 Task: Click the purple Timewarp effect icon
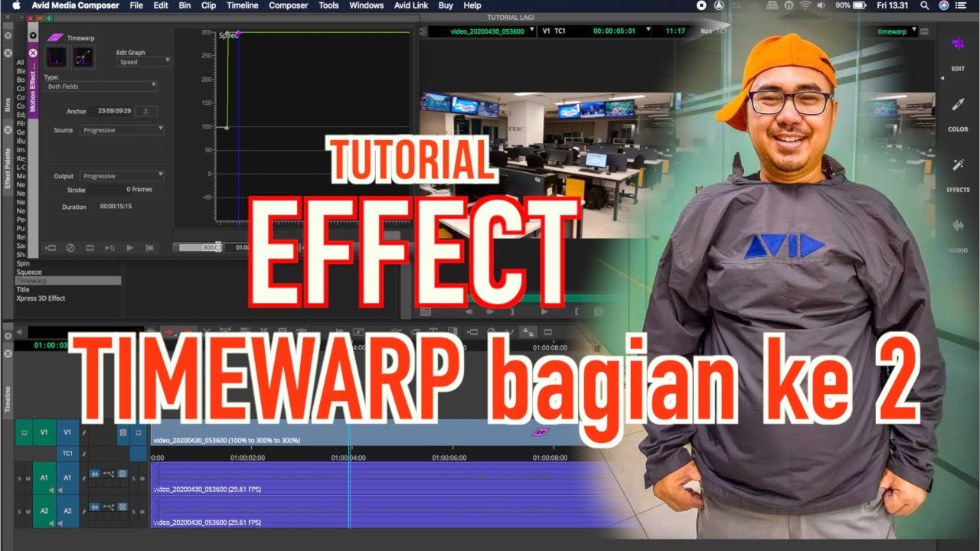tap(55, 37)
